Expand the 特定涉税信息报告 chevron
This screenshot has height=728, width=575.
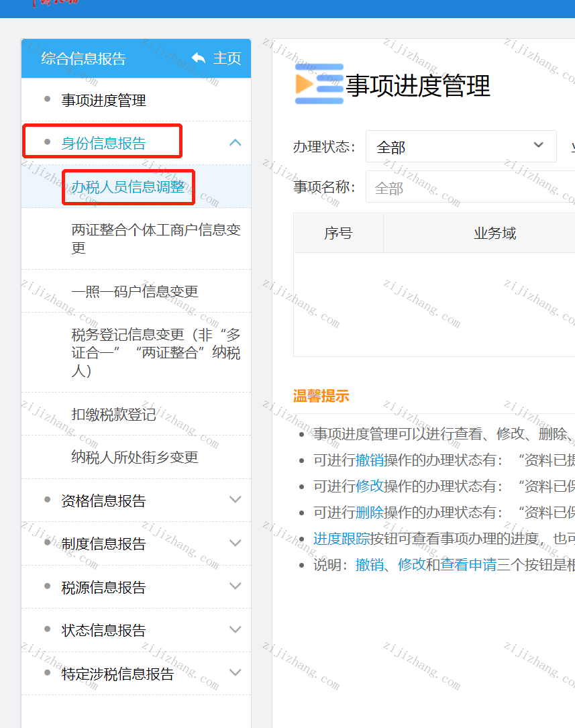pos(236,673)
